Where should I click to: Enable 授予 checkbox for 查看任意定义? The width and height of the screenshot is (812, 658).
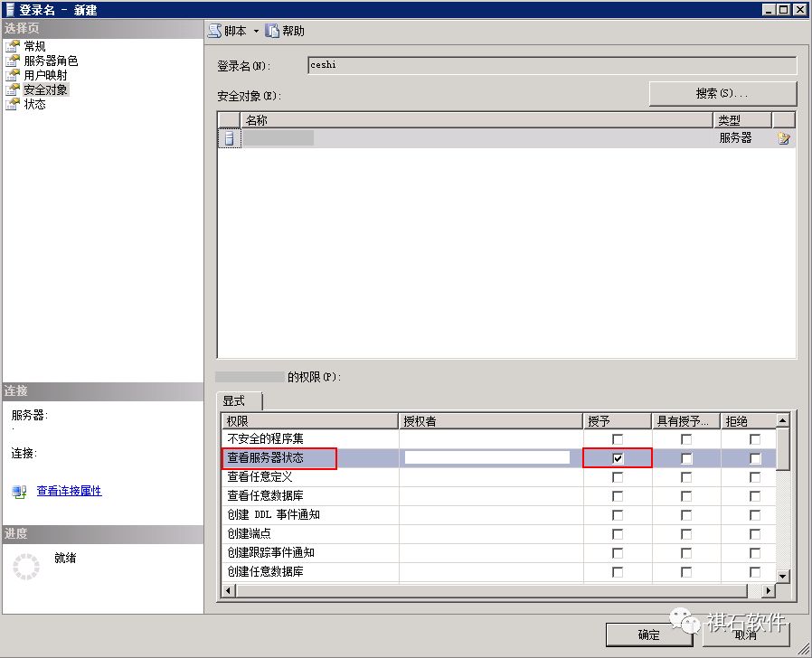618,477
